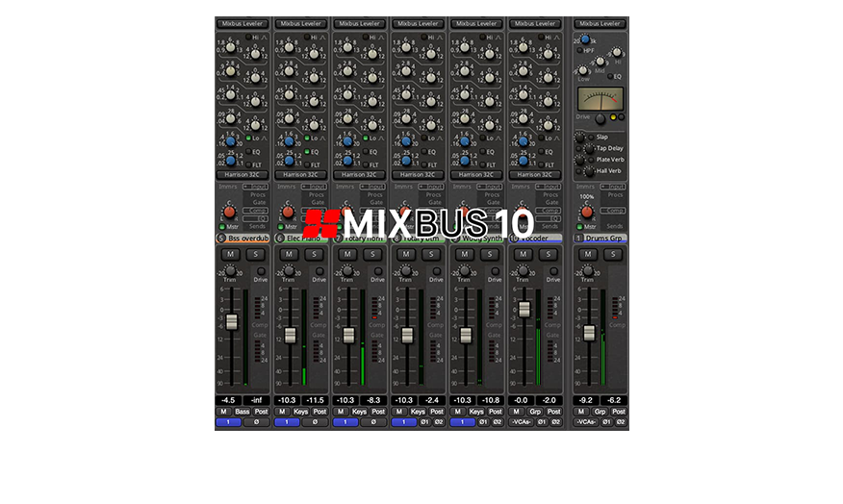Click the Plate Verb send knob on Drums Grp
Viewport: 843px width, 504px height.
coord(579,160)
